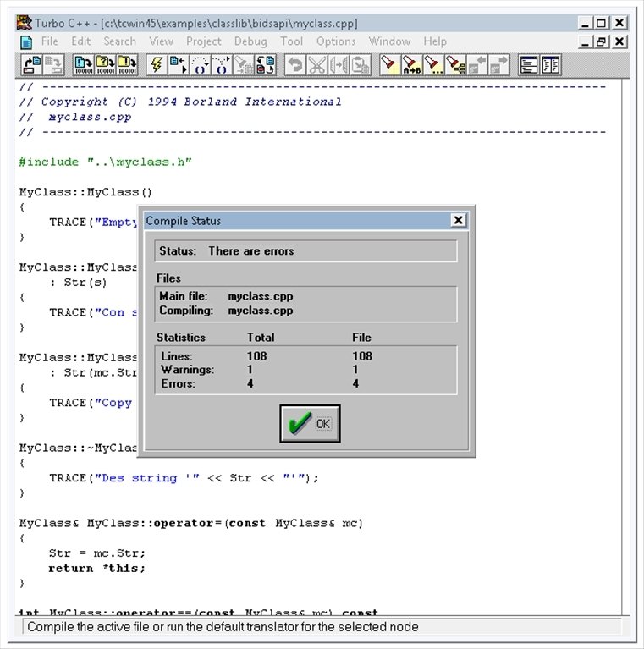Click the 'Str = mc.Str;' code line
The width and height of the screenshot is (644, 649).
coord(97,553)
